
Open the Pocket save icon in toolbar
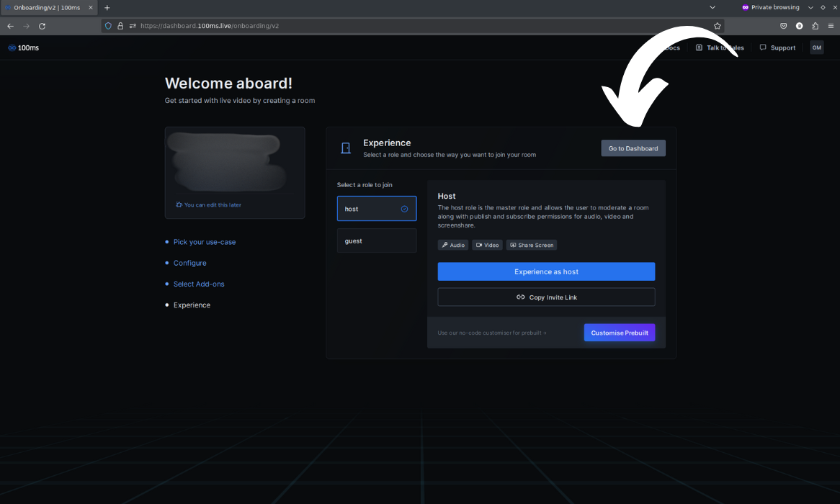tap(783, 26)
